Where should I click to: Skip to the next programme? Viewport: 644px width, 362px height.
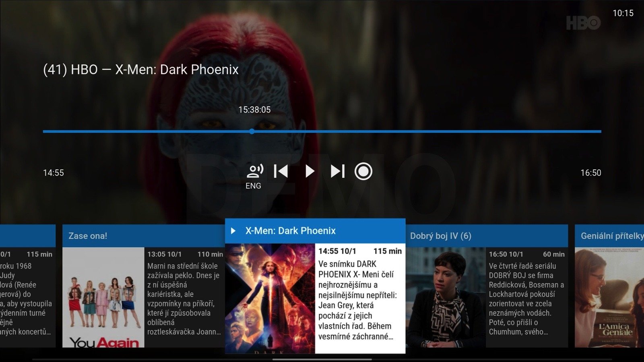(338, 171)
